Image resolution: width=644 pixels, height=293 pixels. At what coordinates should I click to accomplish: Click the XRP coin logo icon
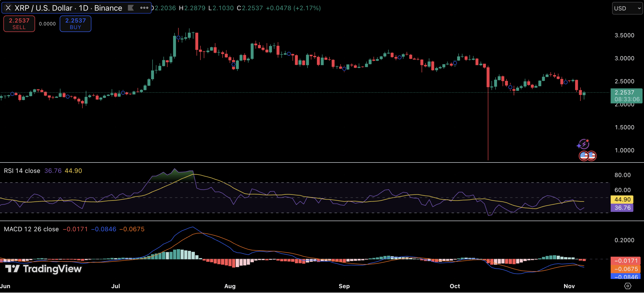pyautogui.click(x=8, y=8)
